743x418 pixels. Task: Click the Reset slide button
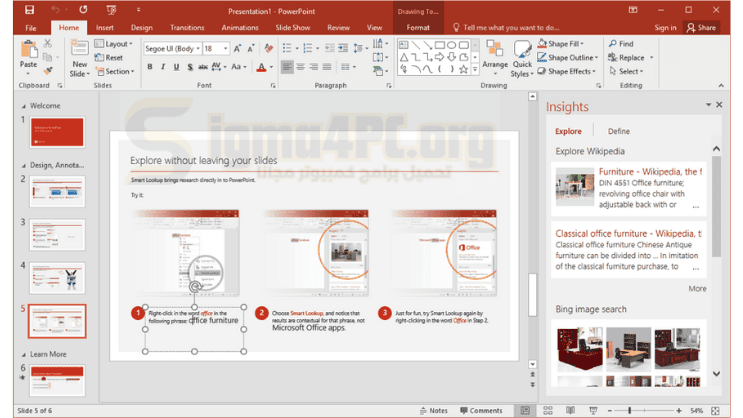coord(109,57)
